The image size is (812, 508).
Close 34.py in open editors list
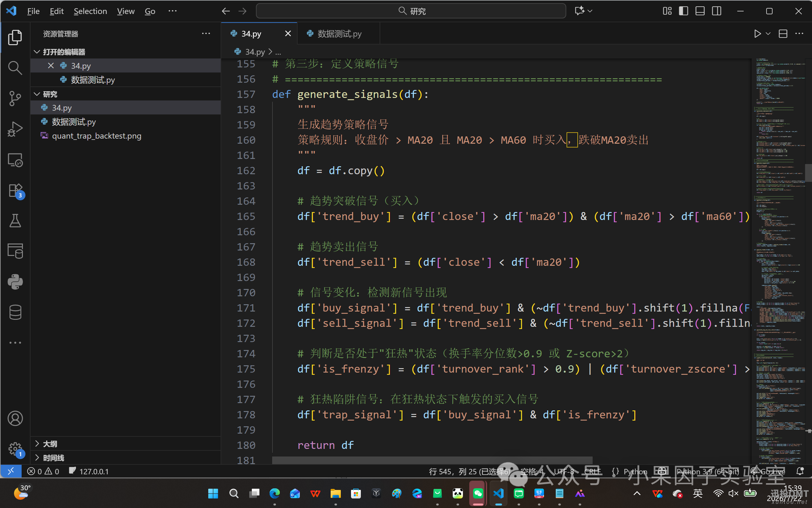[51, 65]
